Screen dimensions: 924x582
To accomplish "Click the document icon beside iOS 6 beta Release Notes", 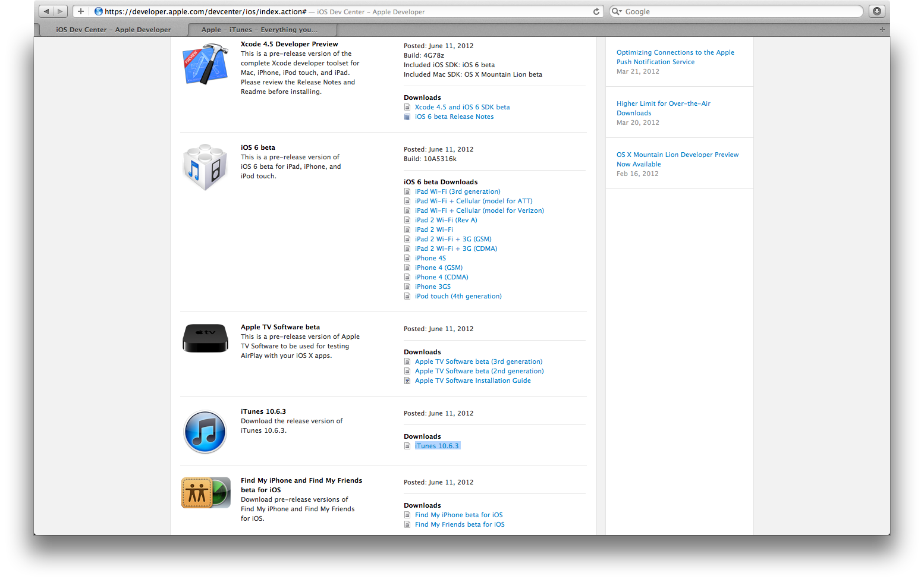I will point(407,116).
